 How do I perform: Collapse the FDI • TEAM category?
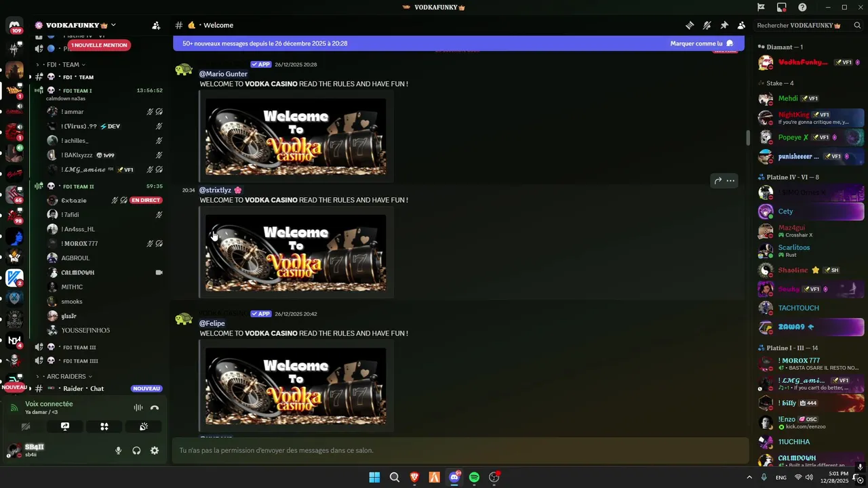(x=64, y=64)
